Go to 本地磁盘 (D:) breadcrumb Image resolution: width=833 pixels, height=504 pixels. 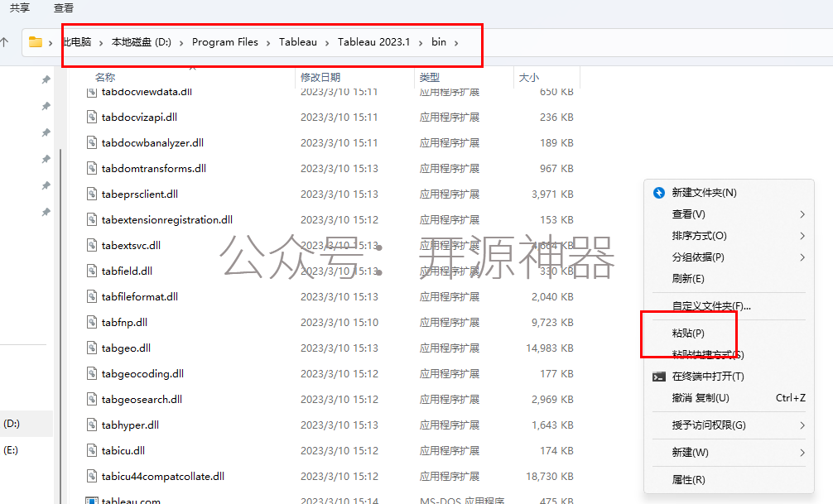tap(142, 42)
